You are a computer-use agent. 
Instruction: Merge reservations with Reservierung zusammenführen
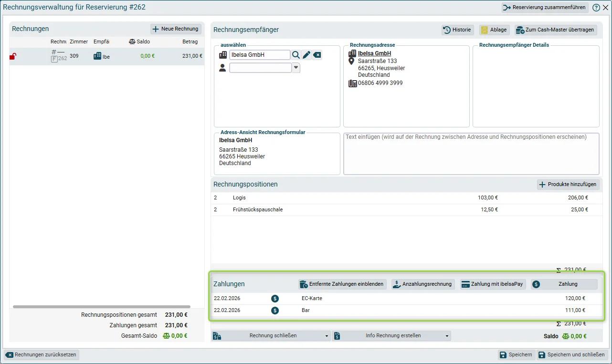[x=545, y=8]
